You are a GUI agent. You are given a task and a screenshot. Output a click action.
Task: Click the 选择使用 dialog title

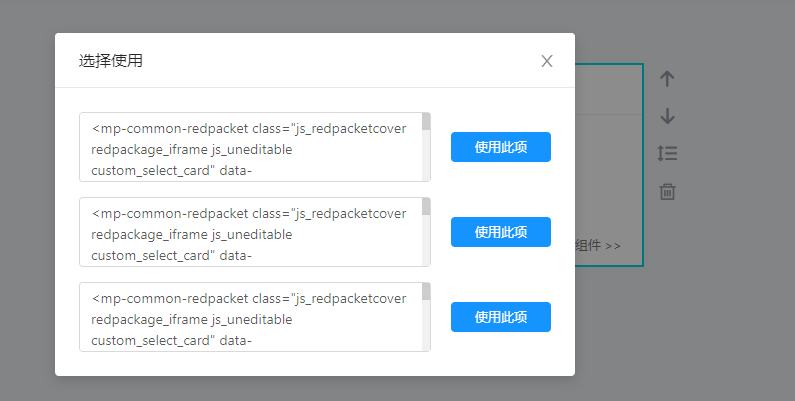[x=111, y=61]
